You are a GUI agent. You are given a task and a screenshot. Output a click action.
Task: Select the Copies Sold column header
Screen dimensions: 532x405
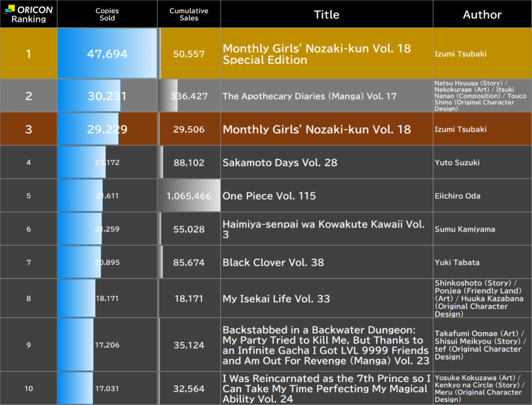coord(107,14)
